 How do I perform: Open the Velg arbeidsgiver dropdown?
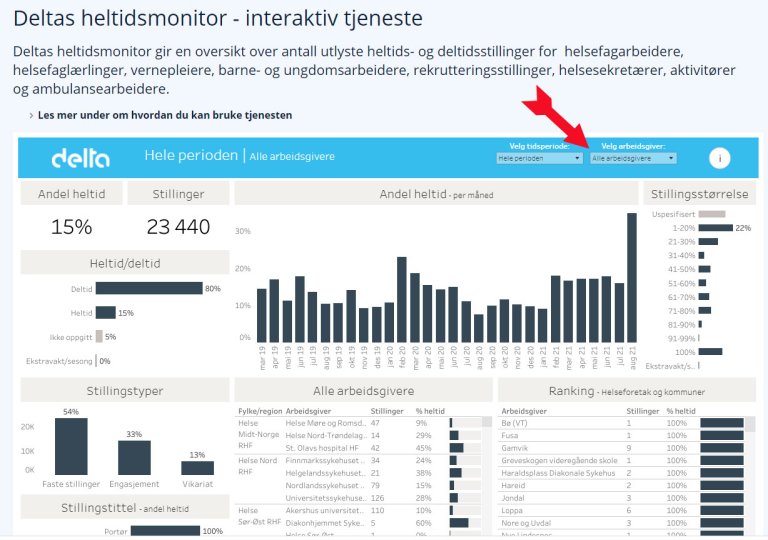point(633,158)
